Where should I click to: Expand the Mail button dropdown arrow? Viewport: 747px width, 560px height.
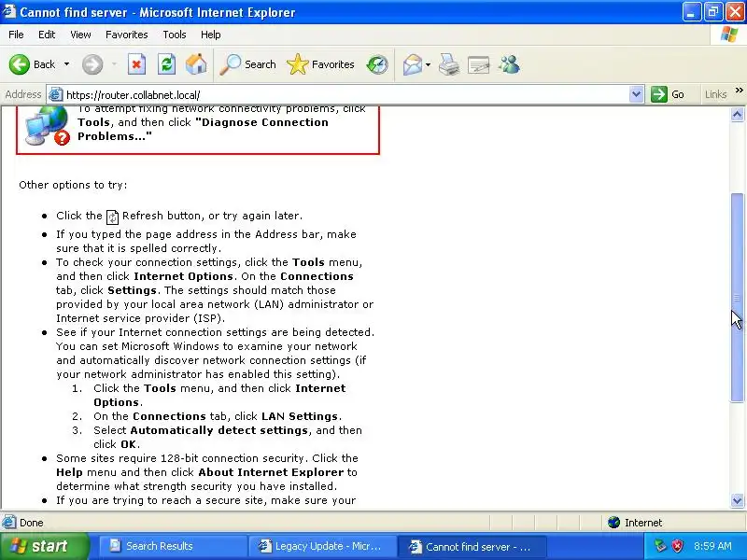point(428,64)
